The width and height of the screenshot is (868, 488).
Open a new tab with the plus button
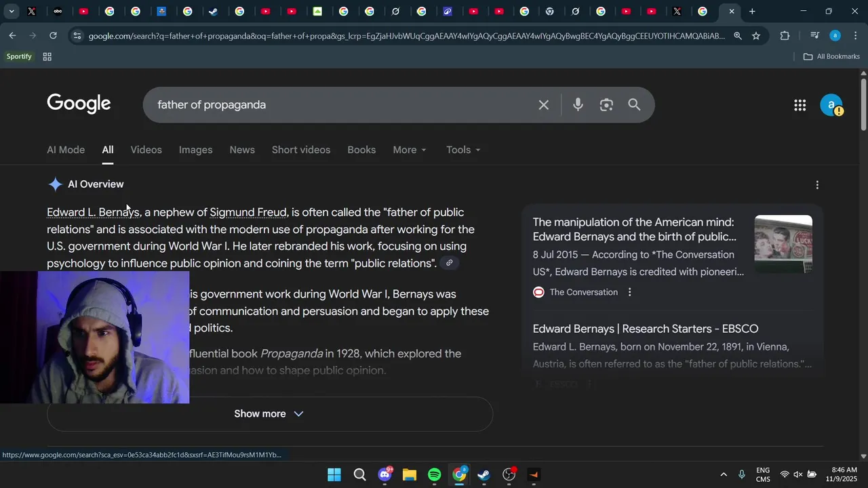pos(752,12)
